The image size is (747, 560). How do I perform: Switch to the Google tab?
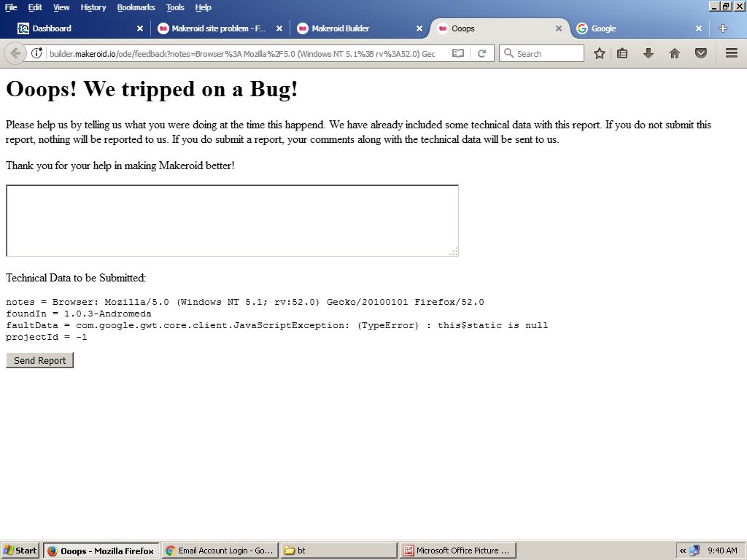pos(638,28)
